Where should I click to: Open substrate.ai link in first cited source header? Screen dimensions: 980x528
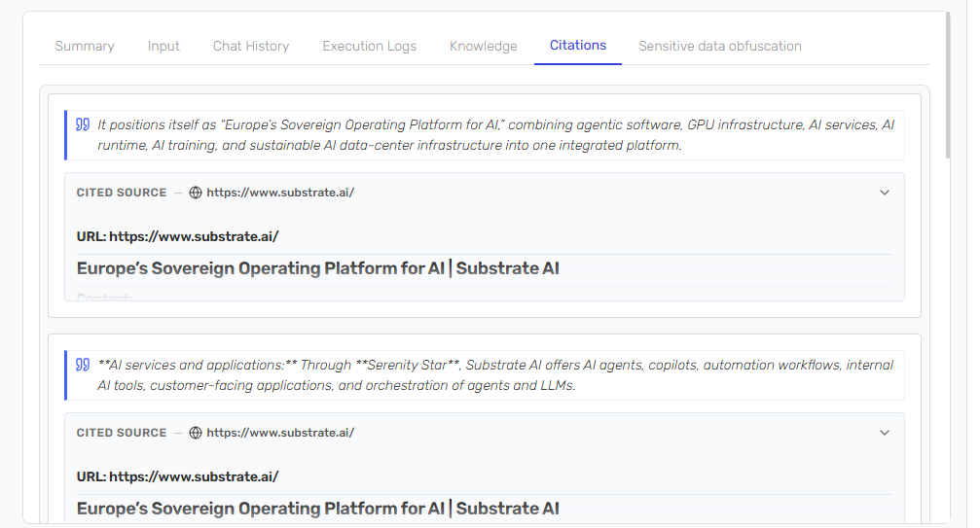280,193
